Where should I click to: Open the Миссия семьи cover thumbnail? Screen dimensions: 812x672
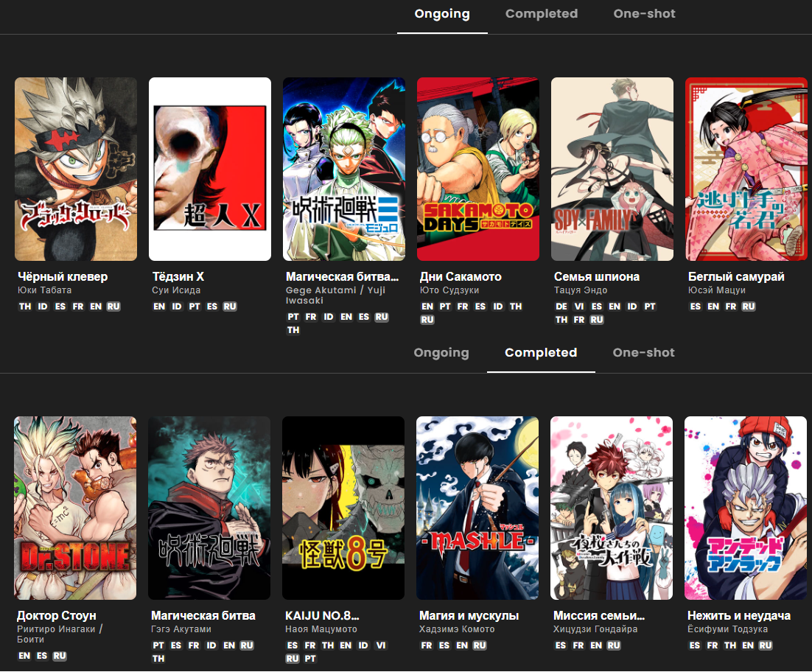[x=612, y=508]
